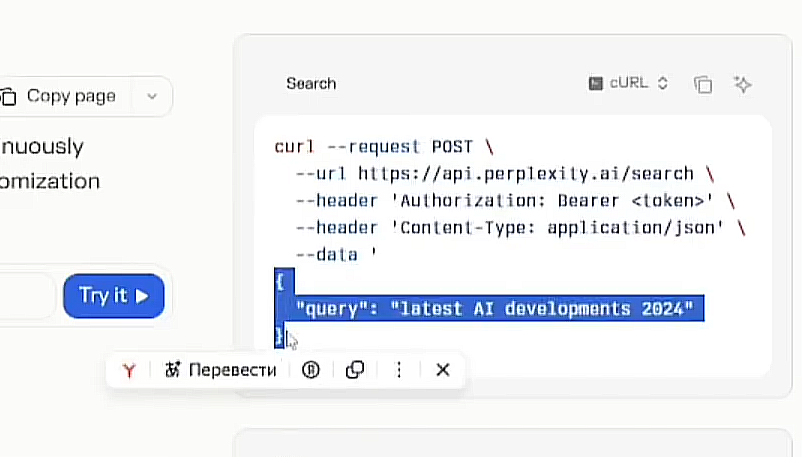Click the Перевести translate button

tap(231, 370)
